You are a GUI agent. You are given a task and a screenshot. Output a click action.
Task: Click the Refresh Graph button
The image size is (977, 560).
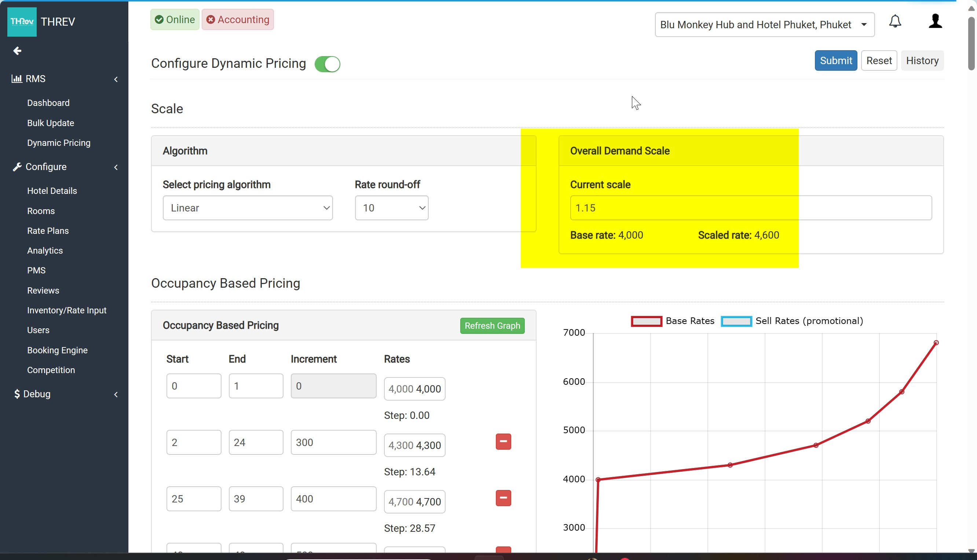pos(492,326)
